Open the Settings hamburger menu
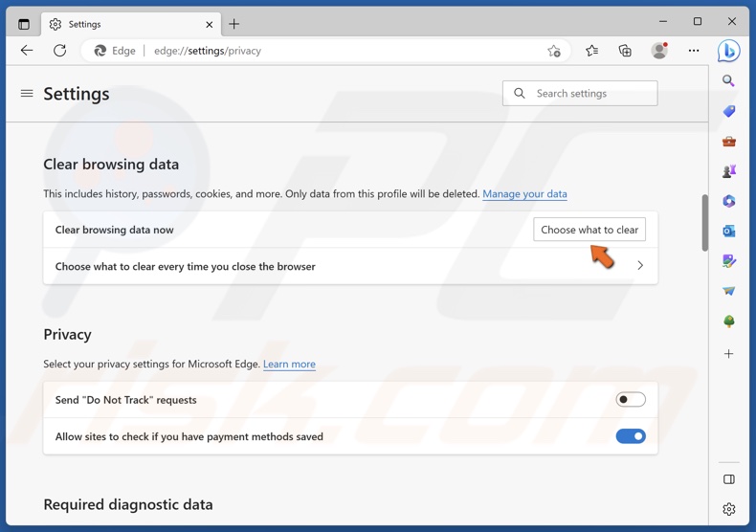756x532 pixels. click(x=27, y=94)
